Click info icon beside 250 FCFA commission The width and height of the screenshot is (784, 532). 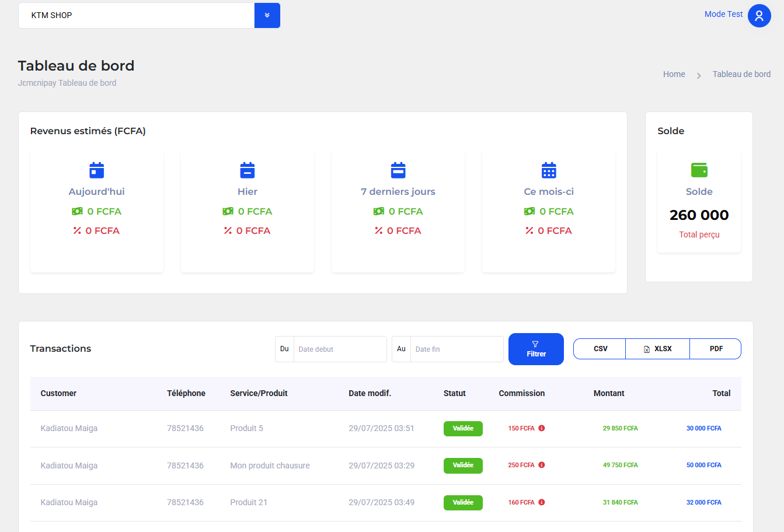click(x=542, y=466)
